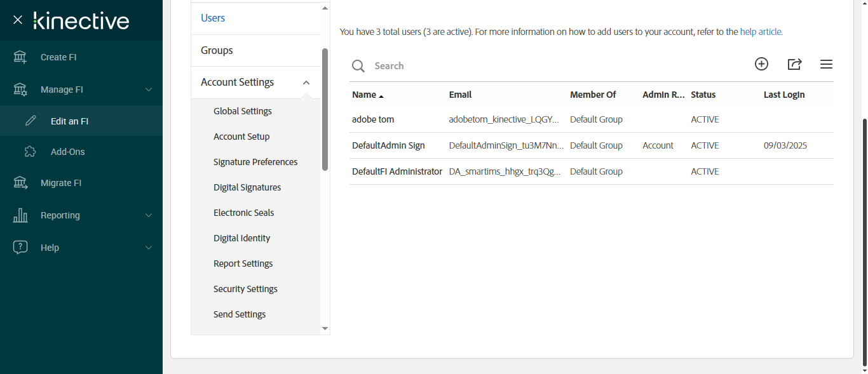Viewport: 868px width, 374px height.
Task: Collapse the Manage FI menu chevron
Action: tap(149, 90)
